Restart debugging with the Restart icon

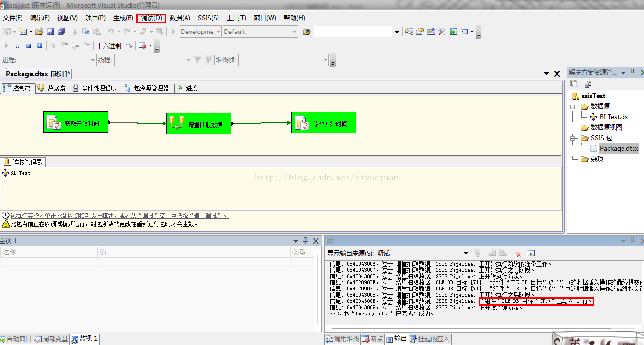click(x=40, y=46)
